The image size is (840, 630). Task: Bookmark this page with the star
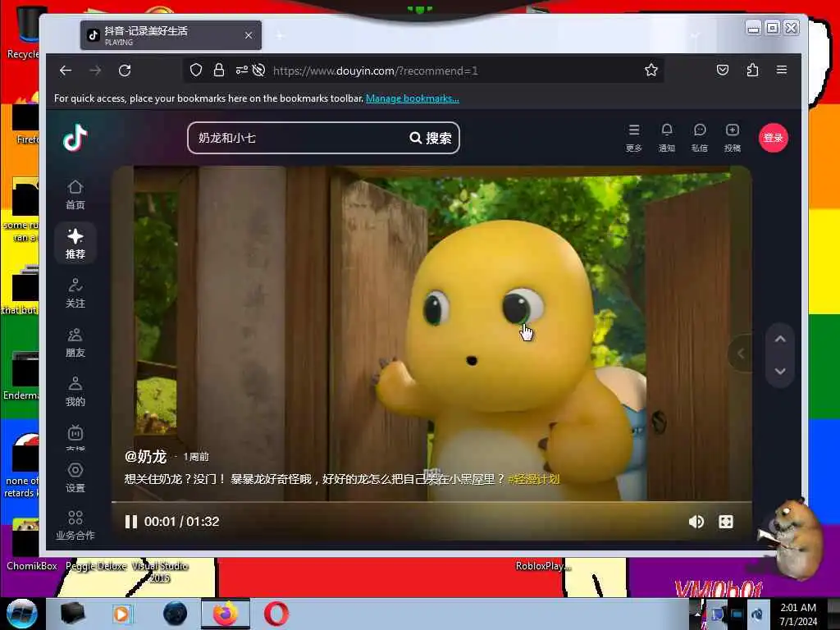tap(651, 71)
